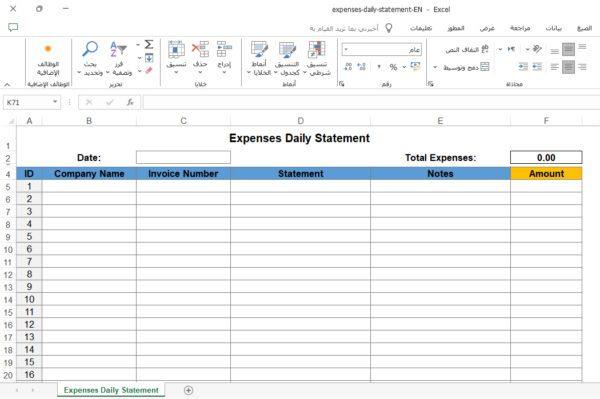Screen dimensions: 600x399
Task: Click the AutoSum sigma icon
Action: pos(149,44)
